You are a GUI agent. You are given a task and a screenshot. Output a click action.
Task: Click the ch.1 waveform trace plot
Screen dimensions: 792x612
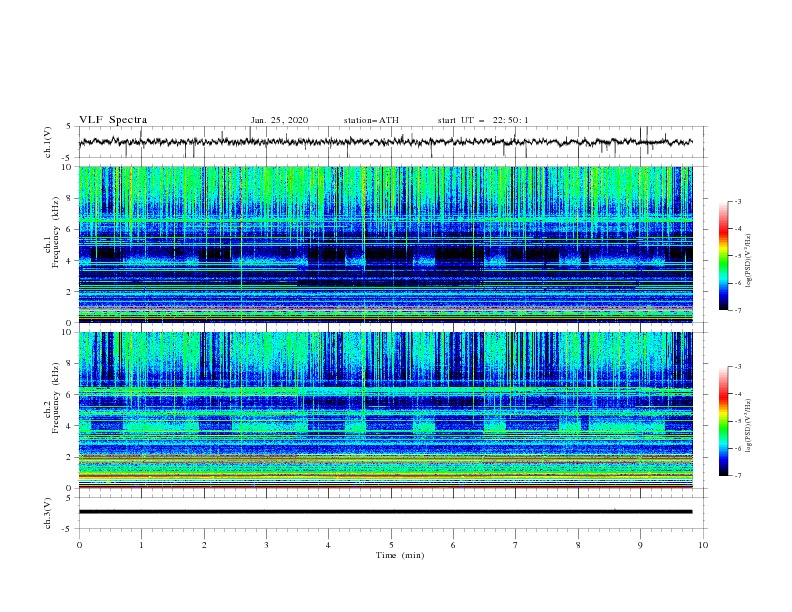(386, 142)
